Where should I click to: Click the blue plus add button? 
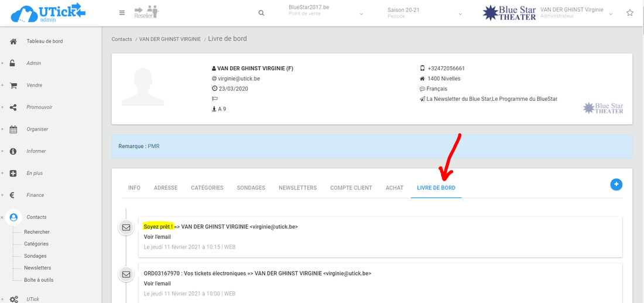tap(616, 185)
